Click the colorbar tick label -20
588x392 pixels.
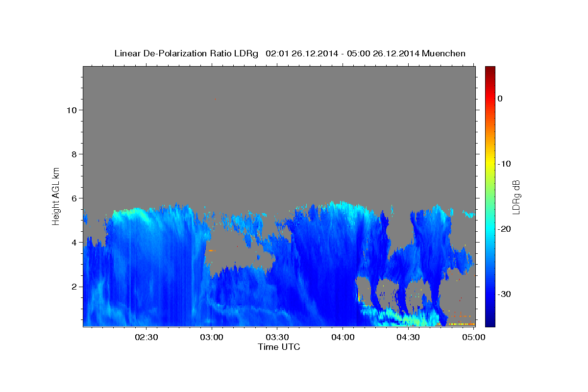click(x=504, y=229)
